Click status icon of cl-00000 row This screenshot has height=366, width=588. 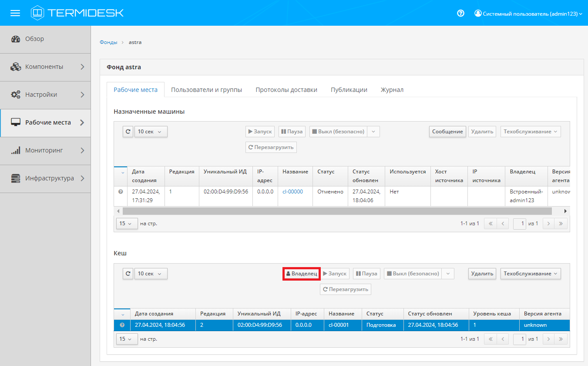point(121,192)
